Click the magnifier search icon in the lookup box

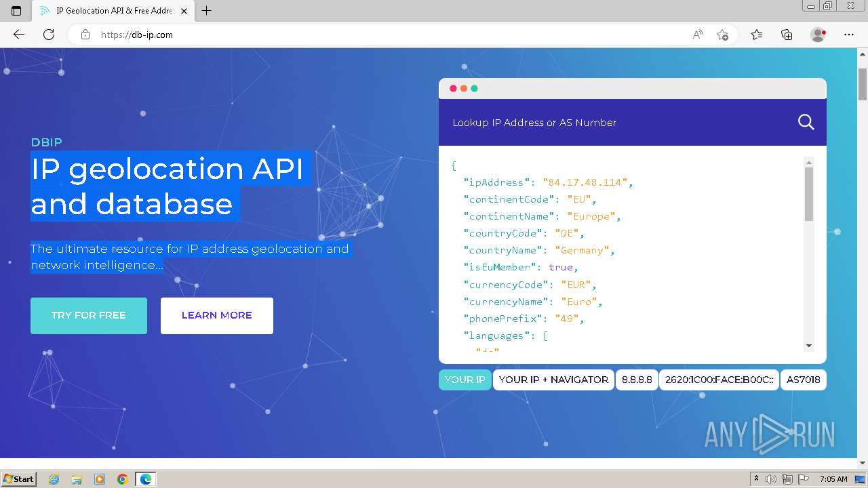pos(806,122)
